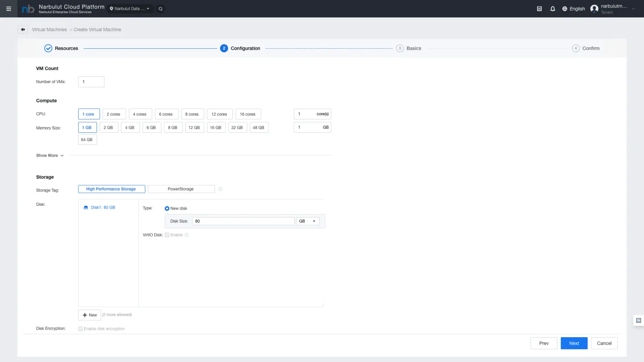Open the English language selector
The image size is (644, 362).
pos(574,9)
